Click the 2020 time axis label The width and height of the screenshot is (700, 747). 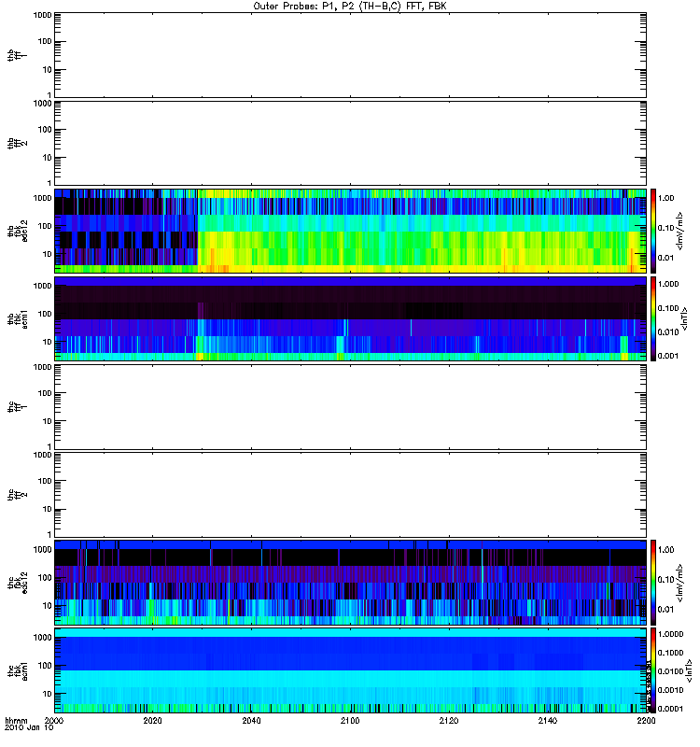(152, 721)
